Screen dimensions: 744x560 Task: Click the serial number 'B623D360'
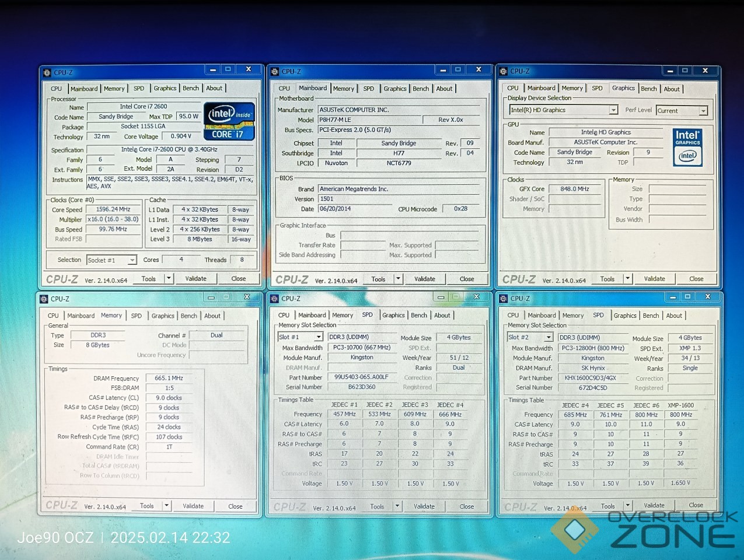click(x=362, y=387)
